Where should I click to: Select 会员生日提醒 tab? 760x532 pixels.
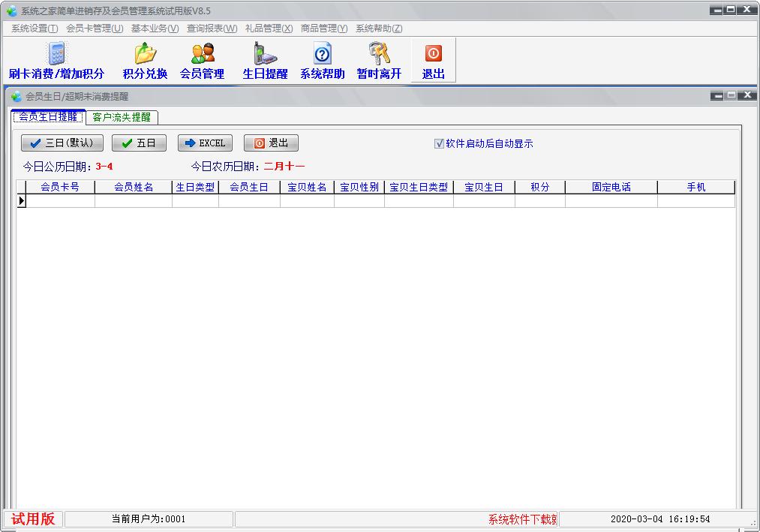click(48, 117)
